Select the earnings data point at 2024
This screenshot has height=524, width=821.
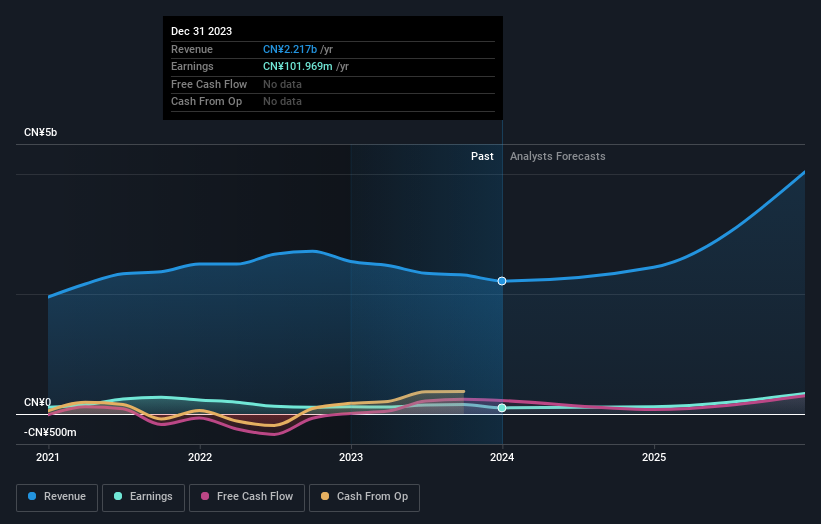click(502, 408)
